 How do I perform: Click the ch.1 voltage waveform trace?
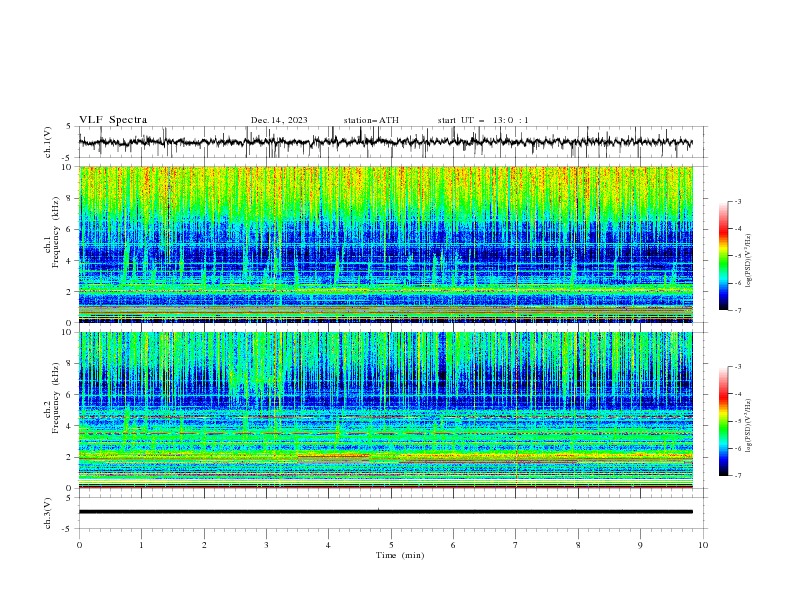pyautogui.click(x=385, y=142)
